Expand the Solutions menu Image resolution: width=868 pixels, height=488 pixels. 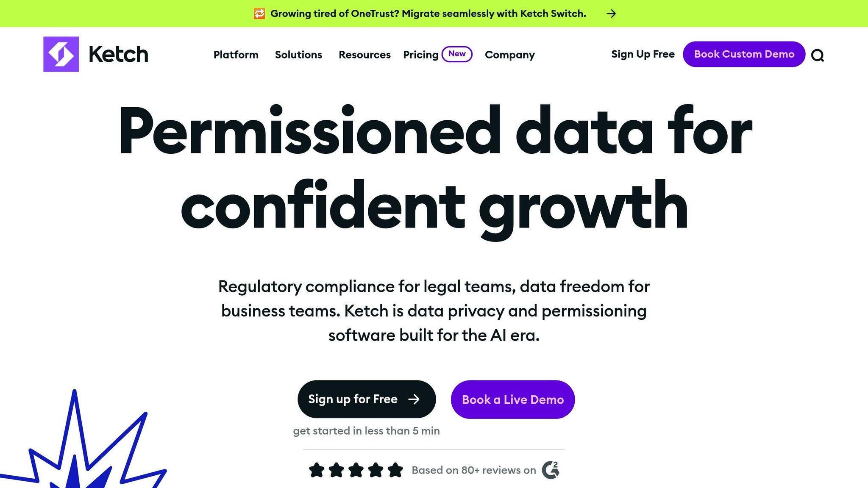(x=298, y=55)
